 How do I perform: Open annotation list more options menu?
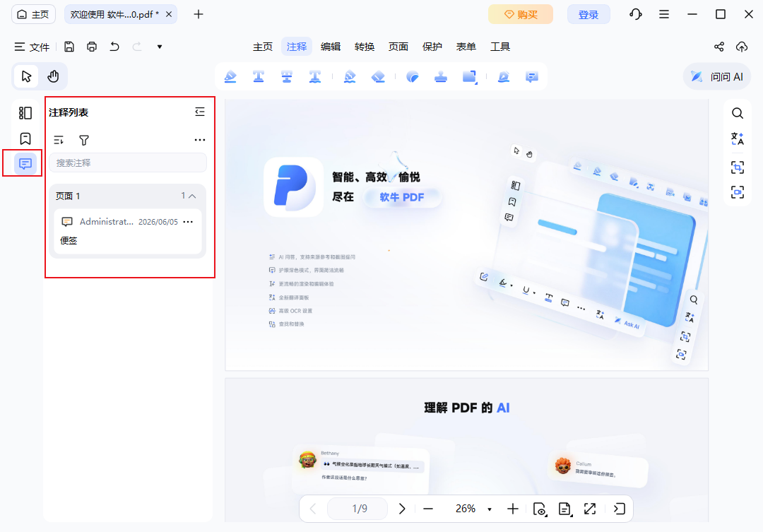(200, 140)
